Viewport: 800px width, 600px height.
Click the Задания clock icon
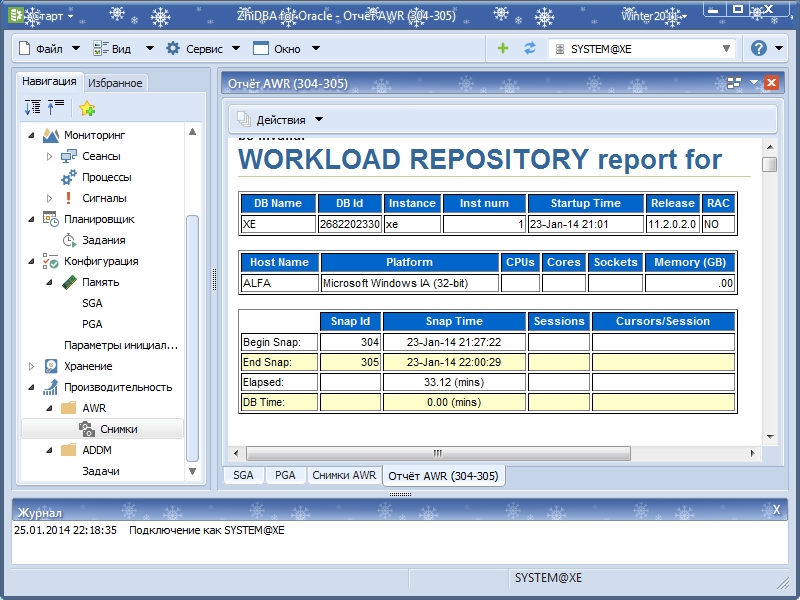click(x=69, y=240)
